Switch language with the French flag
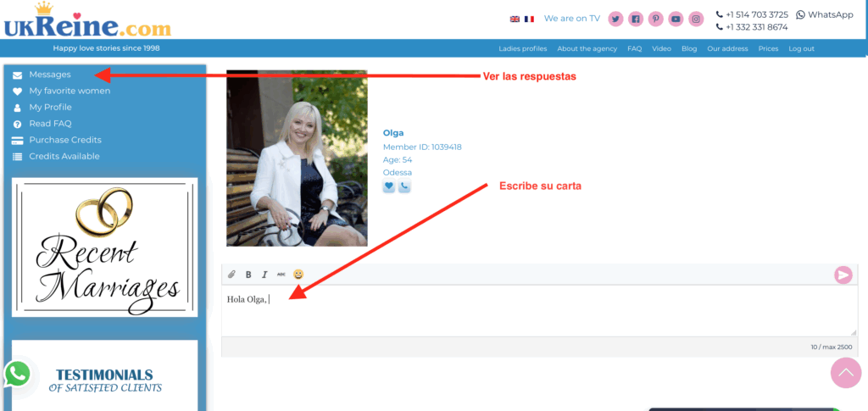Viewport: 868px width, 411px height. [529, 19]
